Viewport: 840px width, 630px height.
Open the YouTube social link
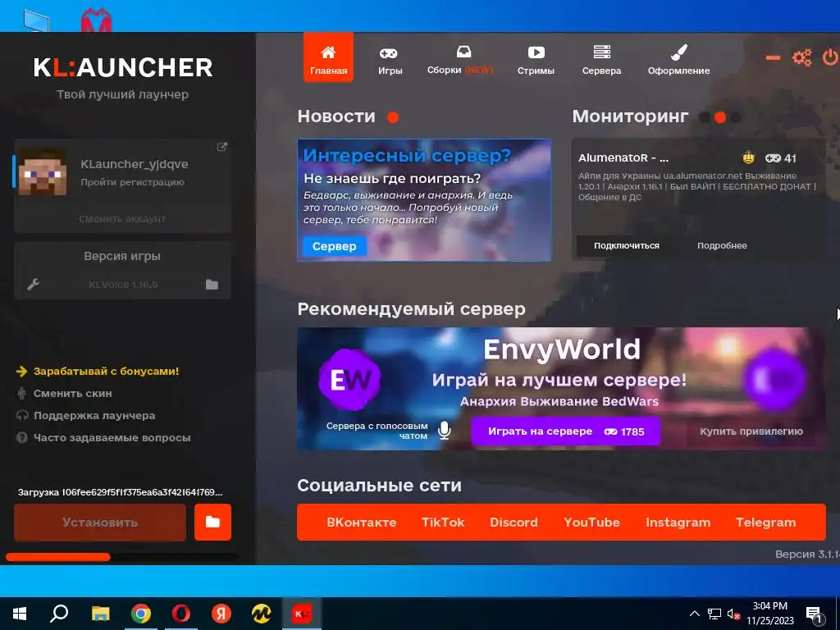[591, 523]
